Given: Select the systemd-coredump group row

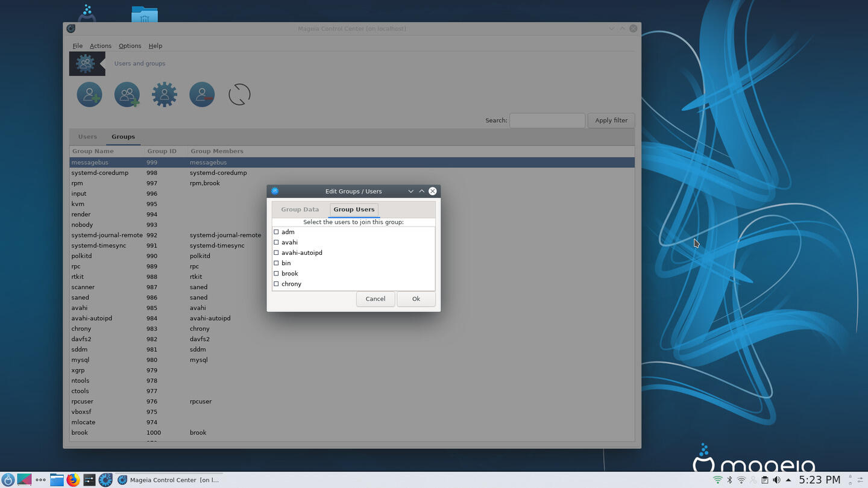Looking at the screenshot, I should coord(352,173).
